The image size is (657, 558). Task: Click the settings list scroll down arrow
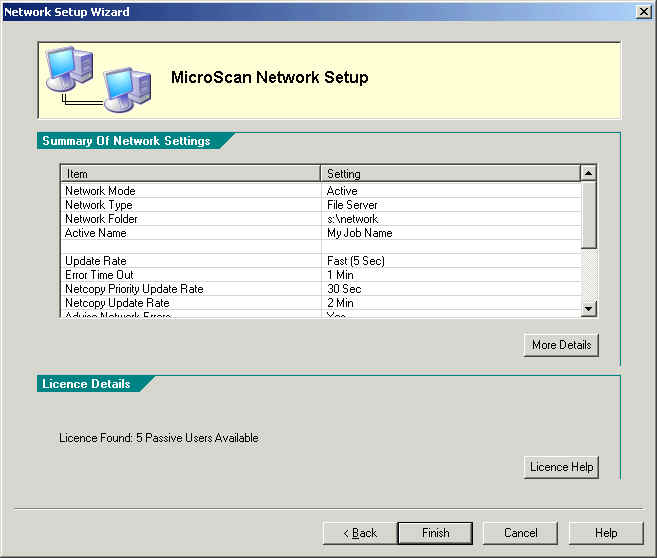tap(588, 309)
